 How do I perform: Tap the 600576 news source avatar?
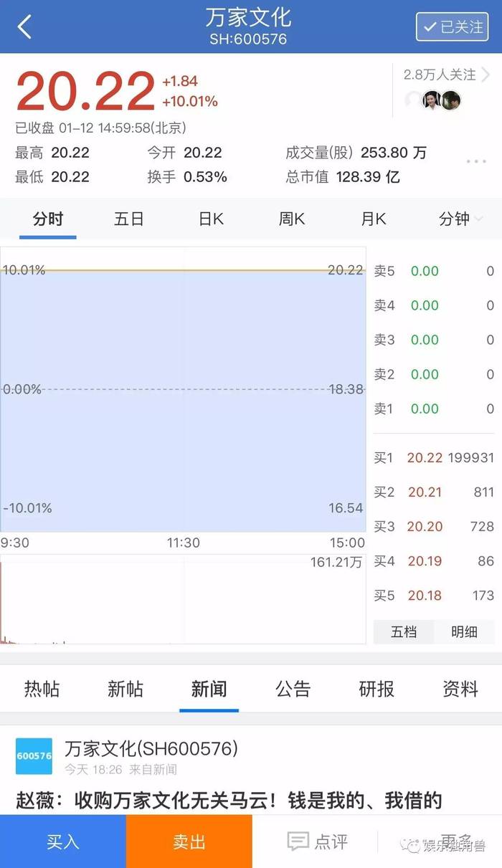click(34, 756)
